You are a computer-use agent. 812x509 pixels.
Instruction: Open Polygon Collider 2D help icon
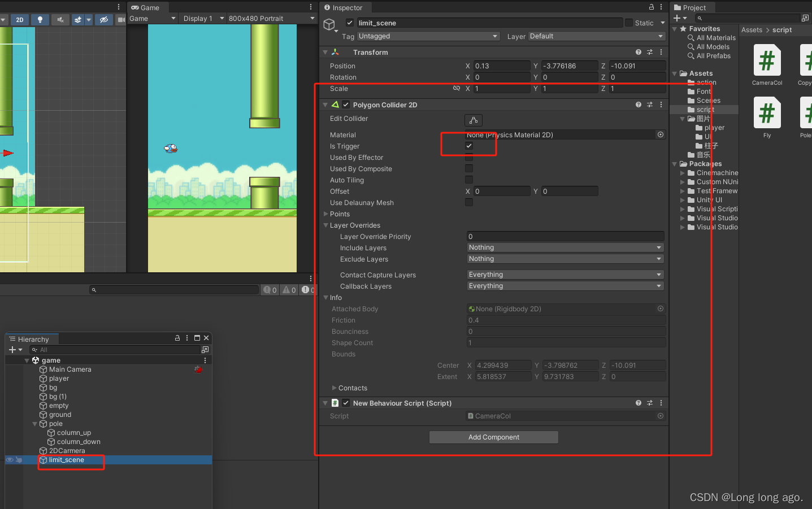[639, 105]
